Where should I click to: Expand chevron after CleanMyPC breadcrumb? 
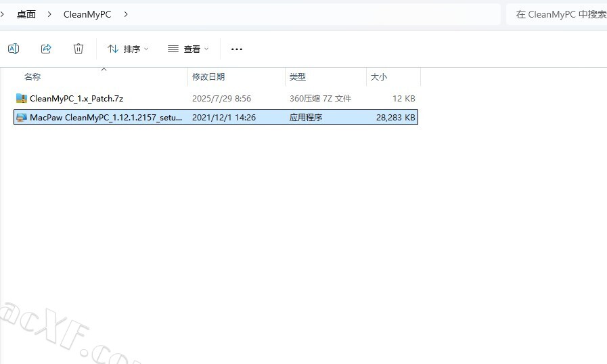tap(126, 14)
